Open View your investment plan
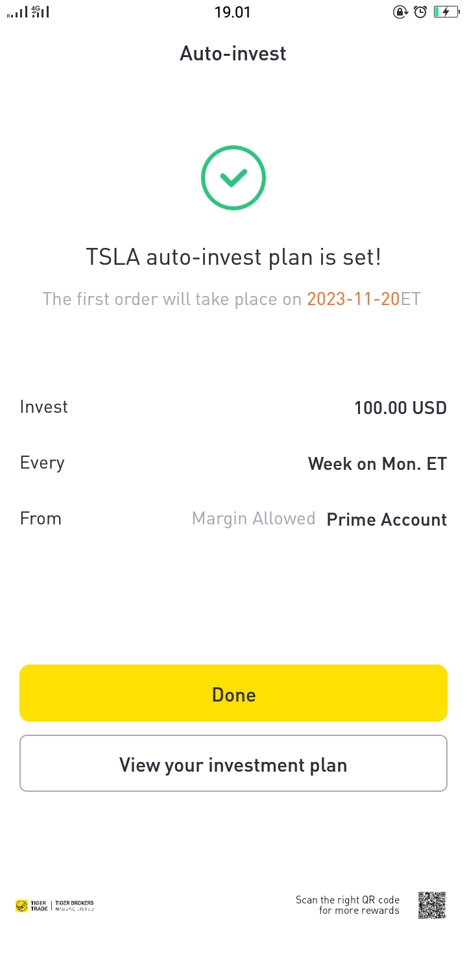This screenshot has width=467, height=980. (233, 764)
